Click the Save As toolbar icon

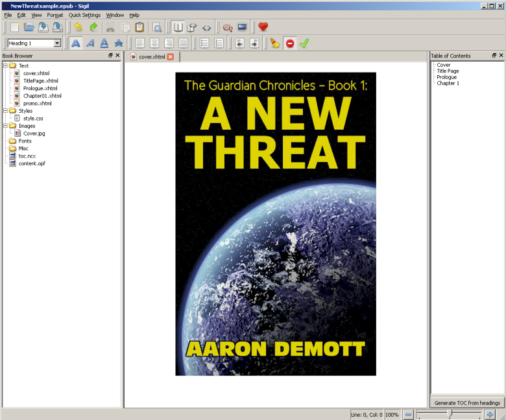click(x=58, y=27)
